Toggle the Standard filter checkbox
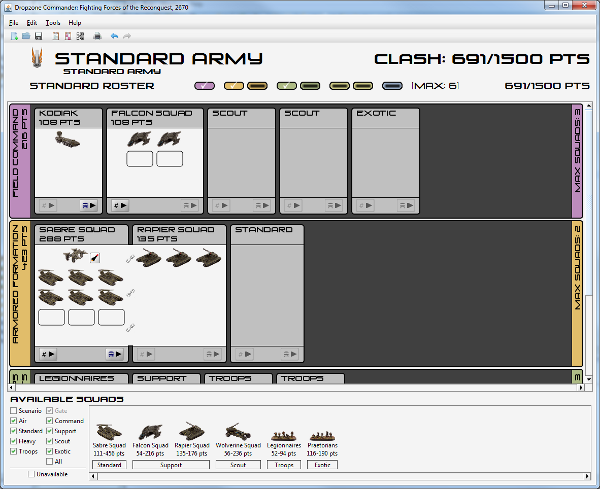Image resolution: width=600 pixels, height=489 pixels. tap(14, 431)
